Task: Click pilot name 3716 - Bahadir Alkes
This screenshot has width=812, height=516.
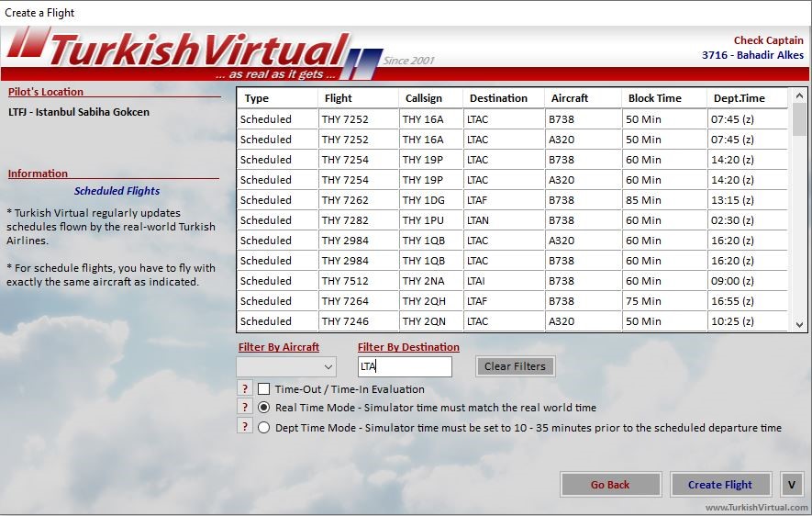Action: 752,55
